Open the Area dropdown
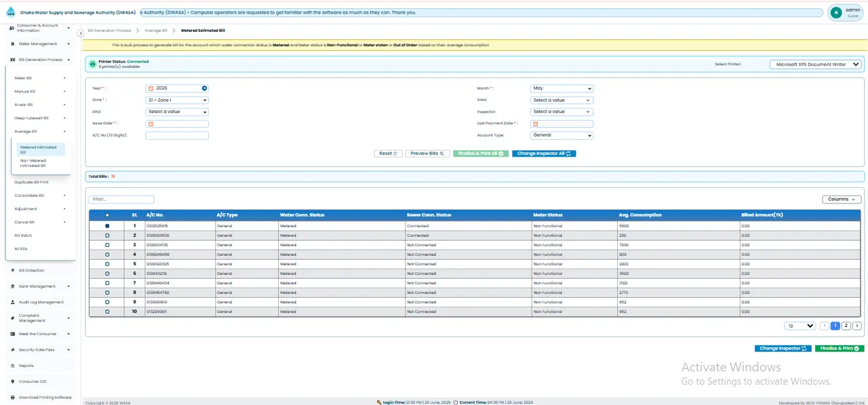 (x=561, y=100)
